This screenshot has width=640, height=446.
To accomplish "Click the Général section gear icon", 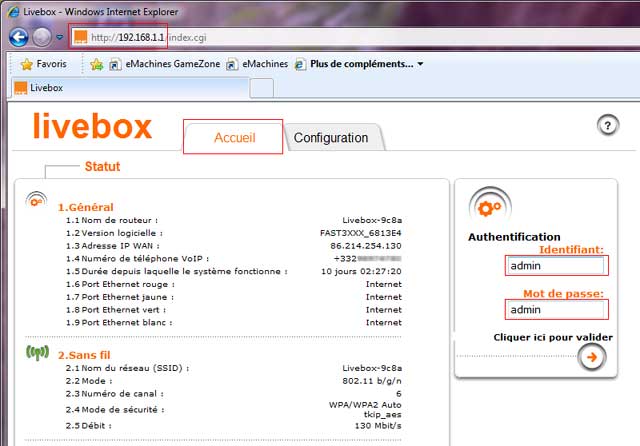I will coord(36,200).
